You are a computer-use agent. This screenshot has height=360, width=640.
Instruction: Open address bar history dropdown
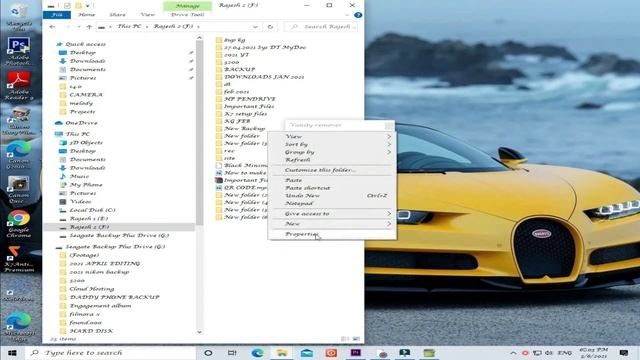(x=256, y=27)
